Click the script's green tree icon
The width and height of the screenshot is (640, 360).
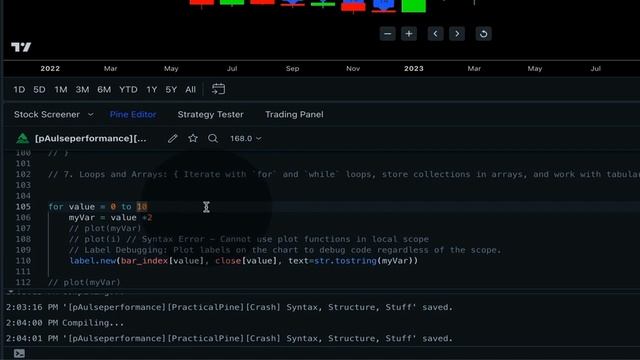[x=22, y=138]
